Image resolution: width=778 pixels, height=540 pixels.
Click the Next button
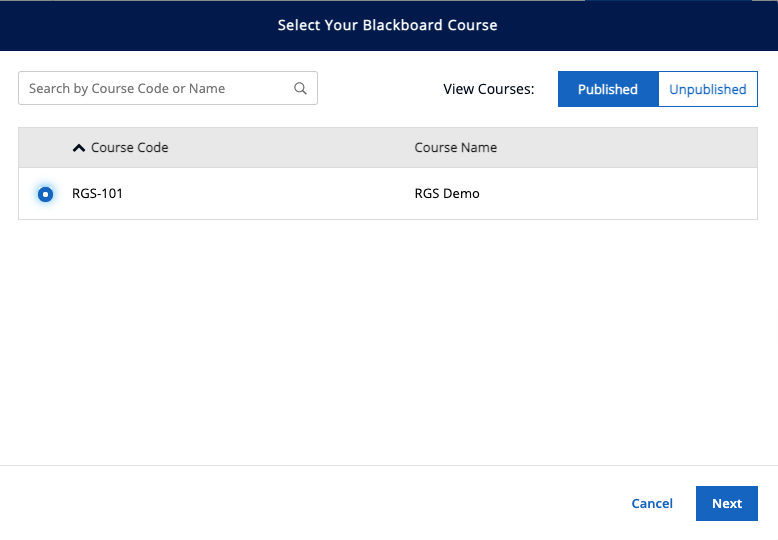(x=726, y=503)
